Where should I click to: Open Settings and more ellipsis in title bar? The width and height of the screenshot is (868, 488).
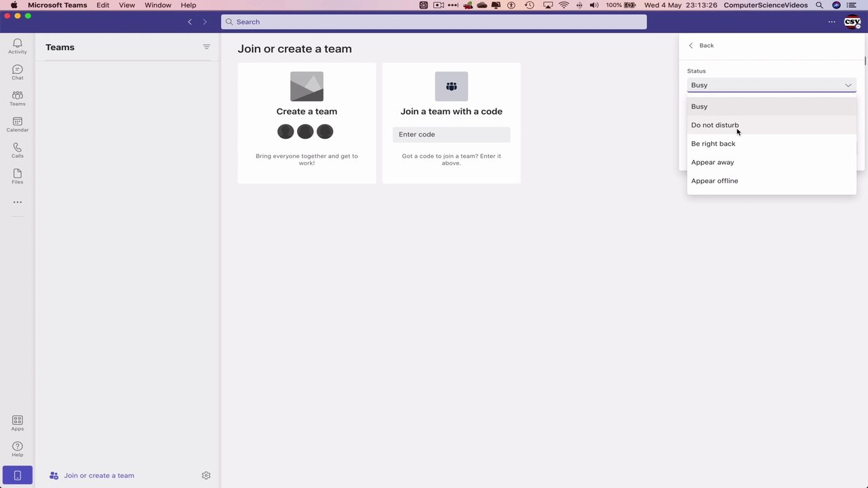831,22
